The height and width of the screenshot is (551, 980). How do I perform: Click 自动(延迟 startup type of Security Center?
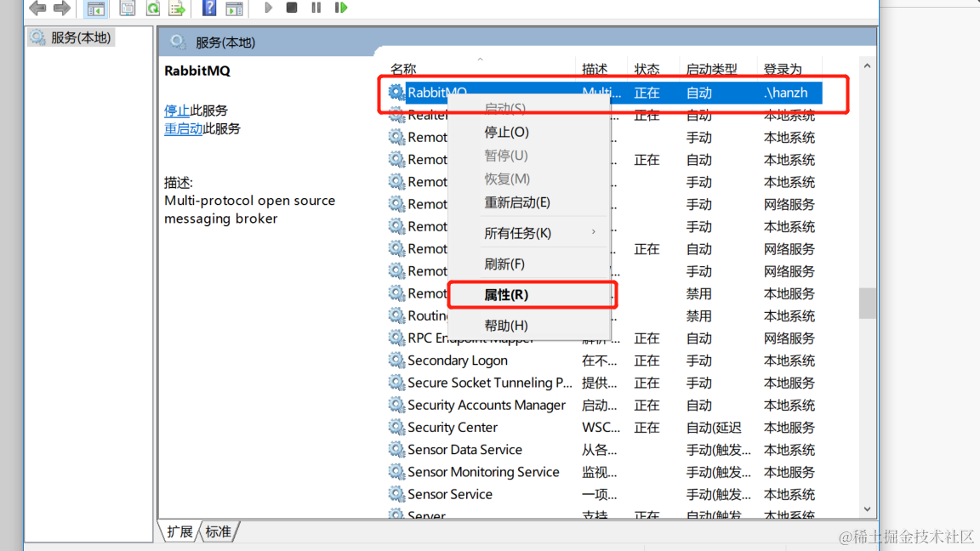coord(714,428)
